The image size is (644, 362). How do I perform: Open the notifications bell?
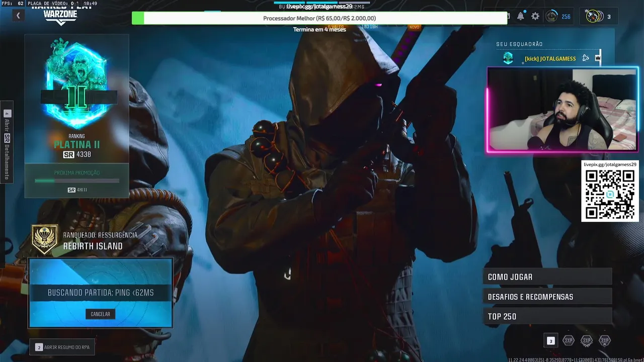click(x=521, y=16)
